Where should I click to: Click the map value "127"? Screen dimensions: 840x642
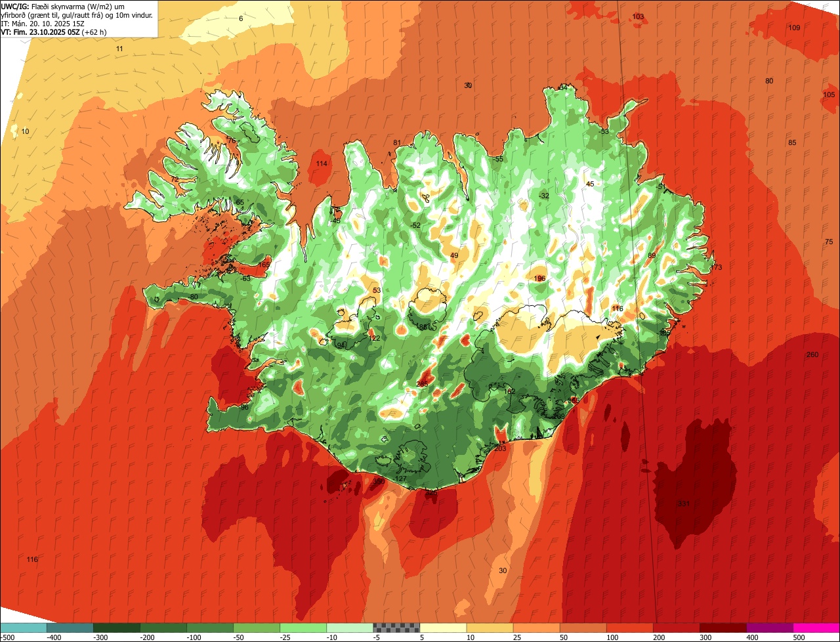[400, 479]
